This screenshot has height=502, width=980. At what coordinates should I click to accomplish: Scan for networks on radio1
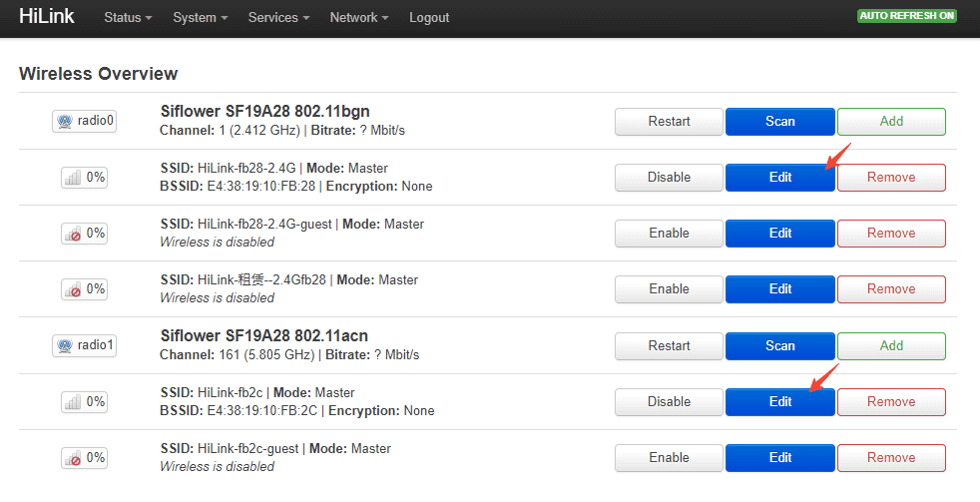pyautogui.click(x=780, y=346)
